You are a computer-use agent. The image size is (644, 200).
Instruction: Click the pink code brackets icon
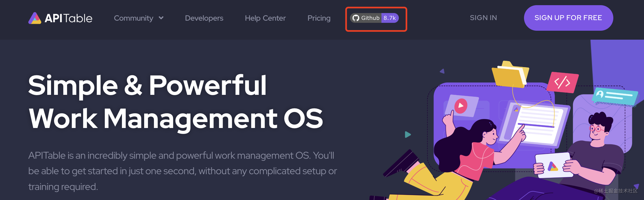tap(562, 82)
